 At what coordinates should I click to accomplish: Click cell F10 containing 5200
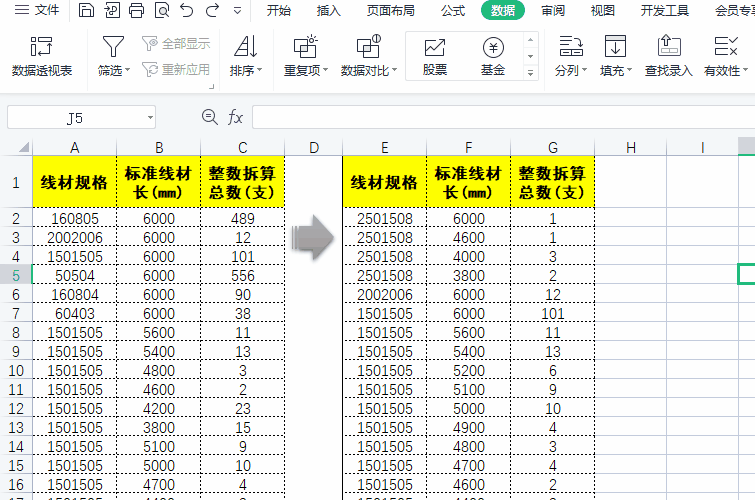pos(469,371)
